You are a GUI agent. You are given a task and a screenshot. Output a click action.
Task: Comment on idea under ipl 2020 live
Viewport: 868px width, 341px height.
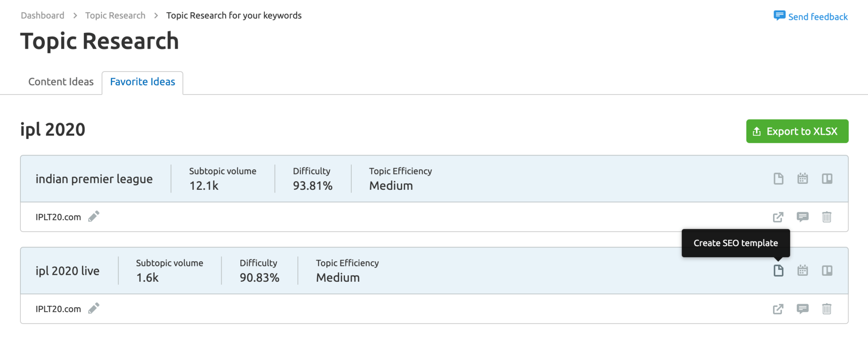(x=802, y=309)
